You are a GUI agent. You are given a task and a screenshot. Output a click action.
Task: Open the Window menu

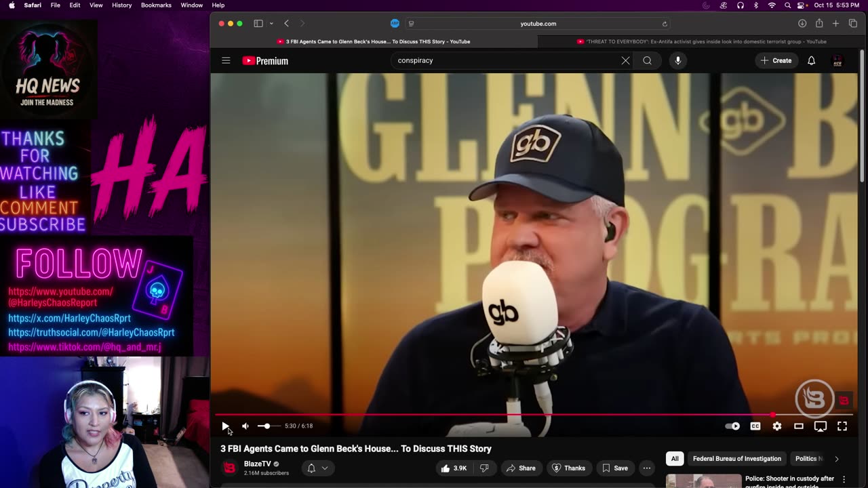(x=192, y=5)
